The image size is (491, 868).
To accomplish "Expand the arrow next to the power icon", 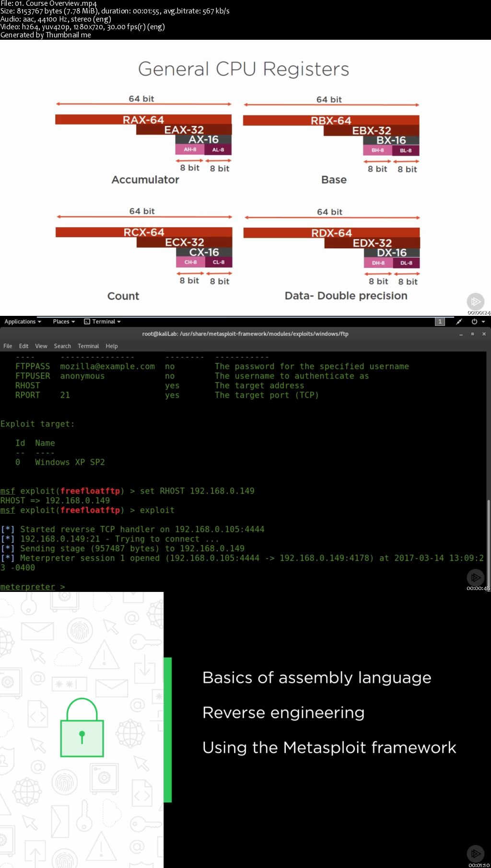I will coord(483,322).
